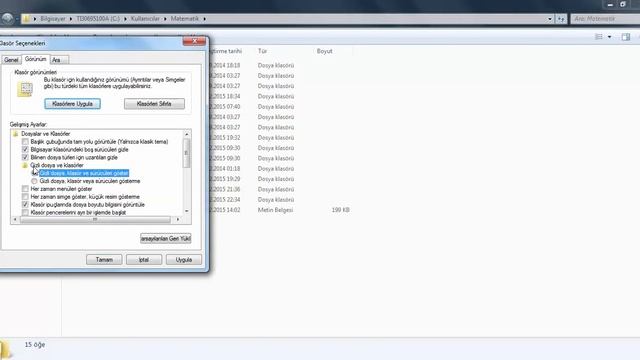Click the Uygula button
This screenshot has width=640, height=360.
pyautogui.click(x=184, y=260)
